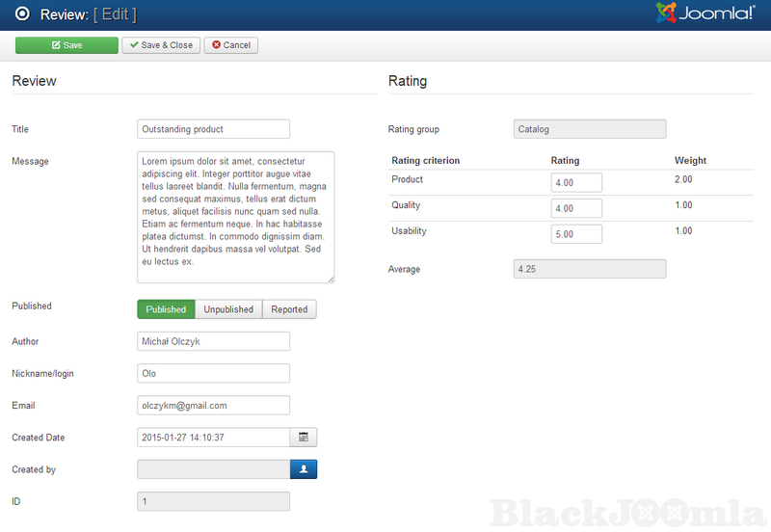Click the Joomla logo
Viewport: 771px width, 532px height.
pos(706,13)
